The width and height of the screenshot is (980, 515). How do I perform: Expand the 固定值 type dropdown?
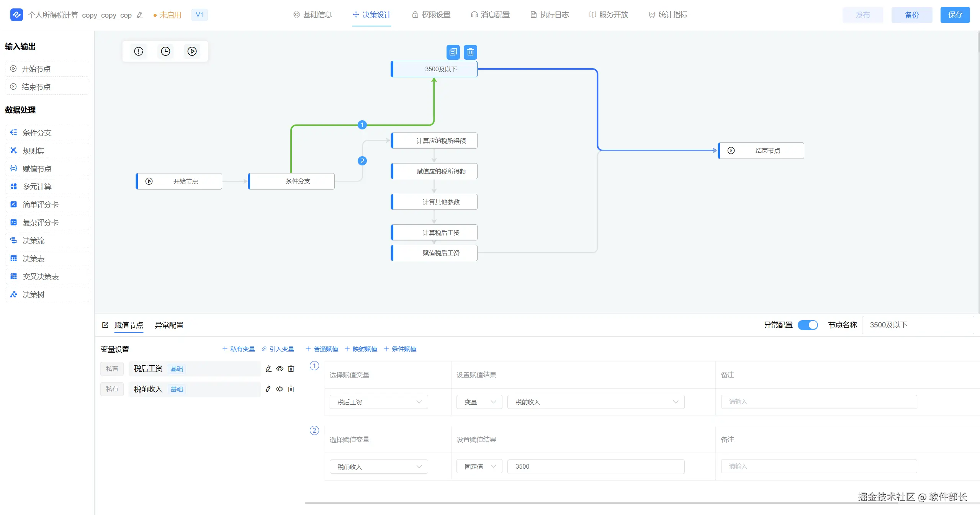[x=479, y=466]
